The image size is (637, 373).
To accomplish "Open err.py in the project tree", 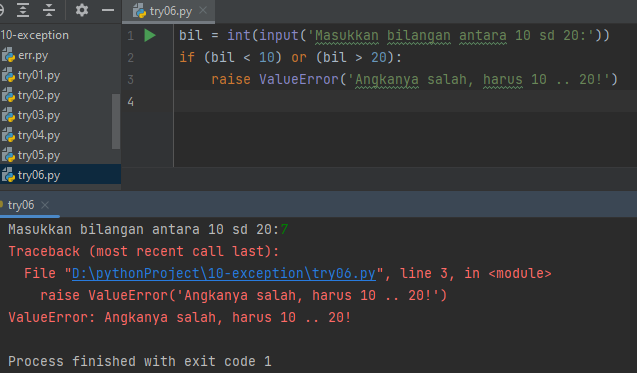I will [32, 55].
